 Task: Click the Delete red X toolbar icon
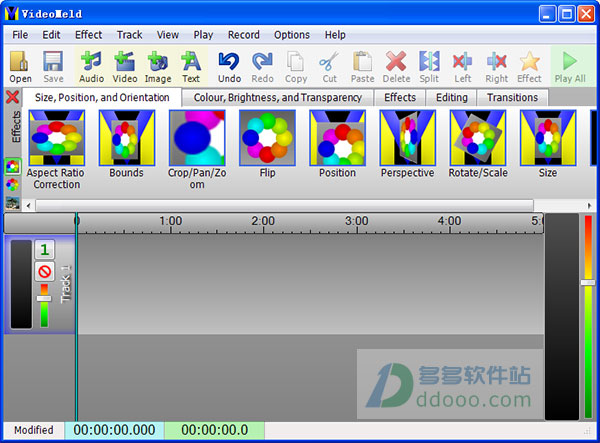pyautogui.click(x=396, y=67)
